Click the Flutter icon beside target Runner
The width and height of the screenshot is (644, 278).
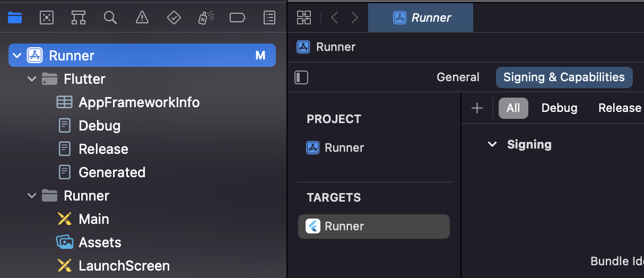313,227
